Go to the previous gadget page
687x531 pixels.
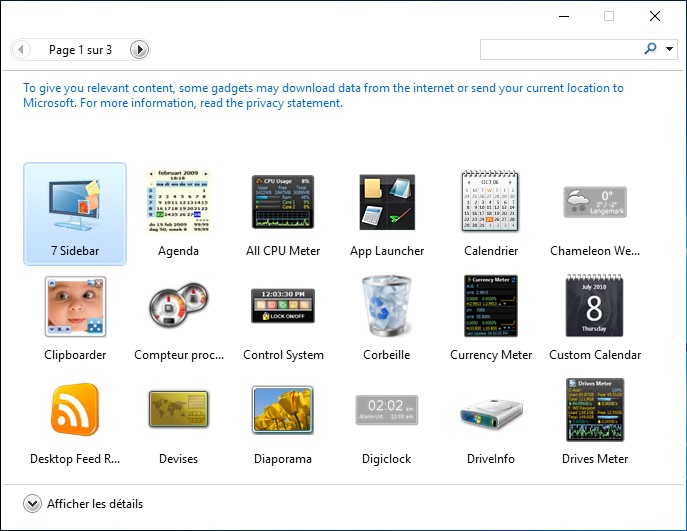(x=21, y=49)
